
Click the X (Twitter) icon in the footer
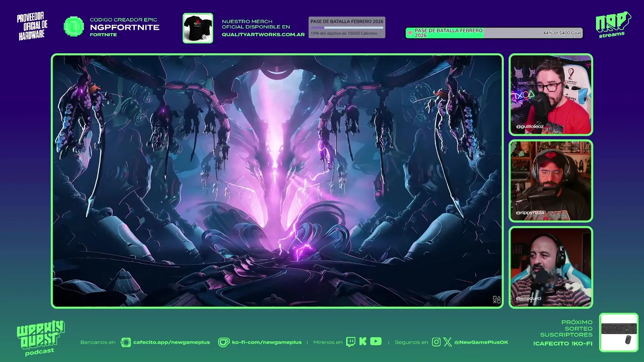click(447, 342)
